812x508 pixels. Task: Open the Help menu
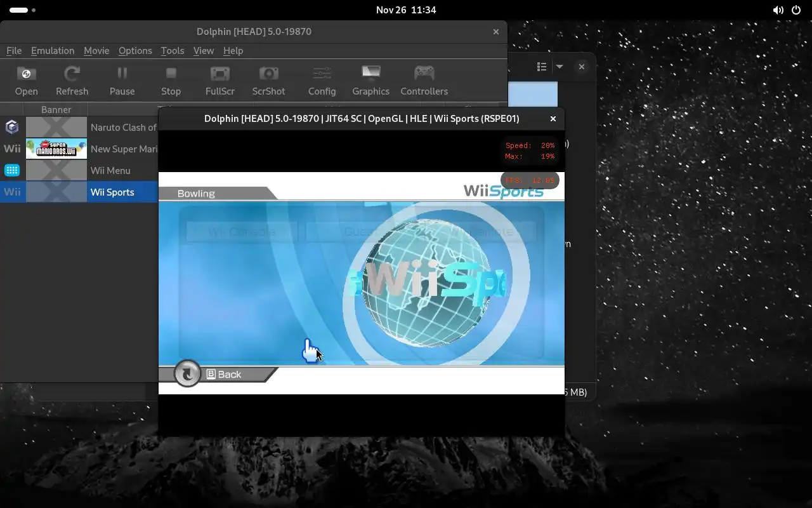point(233,51)
